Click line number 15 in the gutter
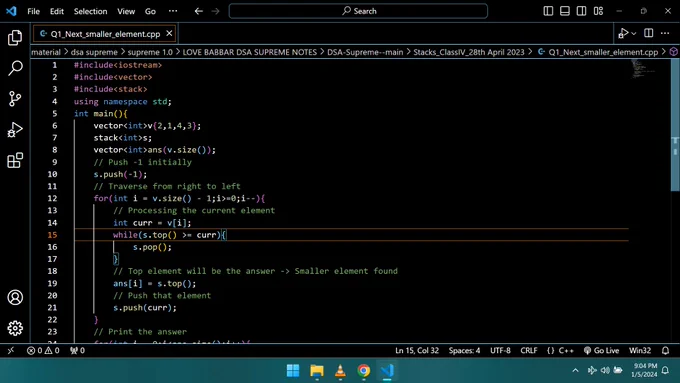 [52, 235]
